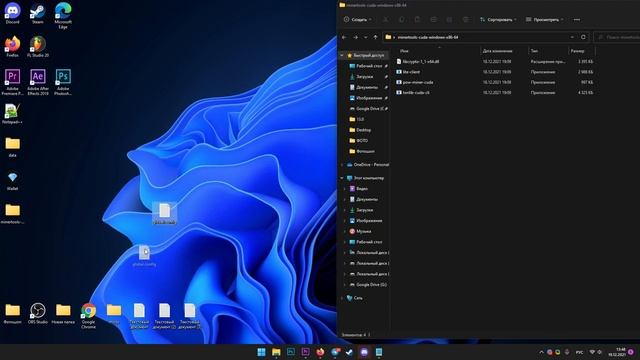Go forward with Explorer forward arrow
The height and width of the screenshot is (360, 640).
coord(355,37)
